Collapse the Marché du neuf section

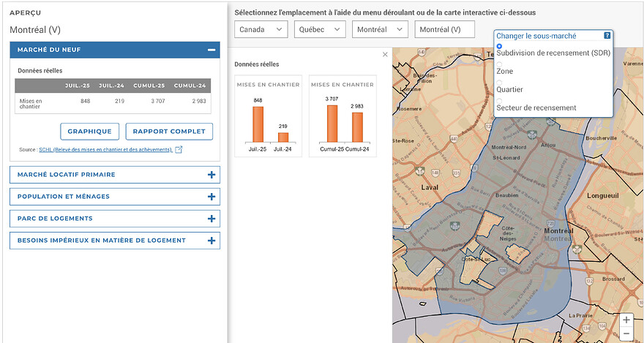pos(211,50)
